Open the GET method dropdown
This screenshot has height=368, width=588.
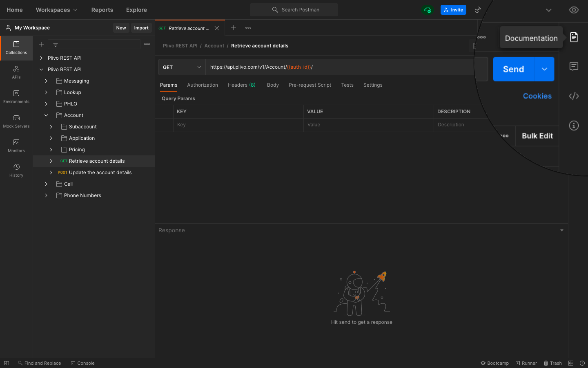click(x=182, y=67)
